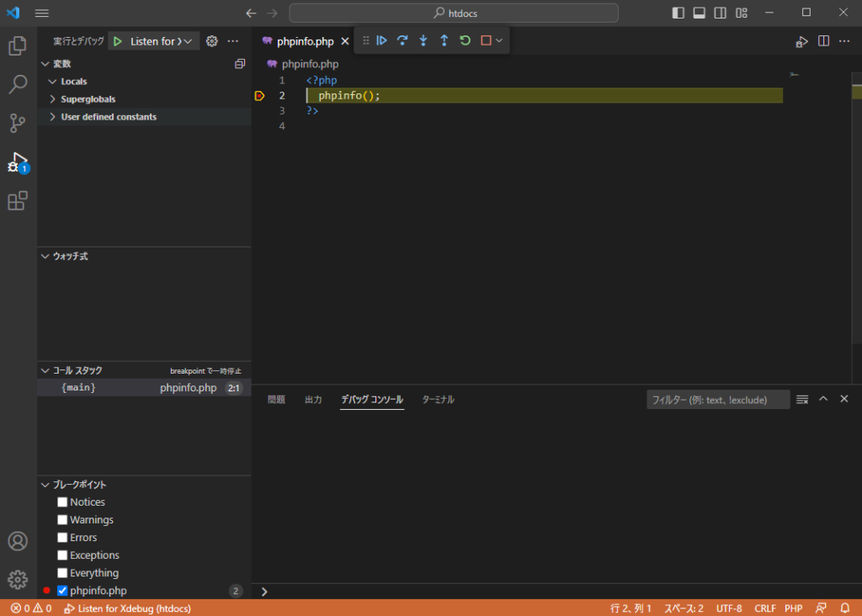Viewport: 862px width, 616px height.
Task: Open the Search view in activity bar
Action: (x=18, y=84)
